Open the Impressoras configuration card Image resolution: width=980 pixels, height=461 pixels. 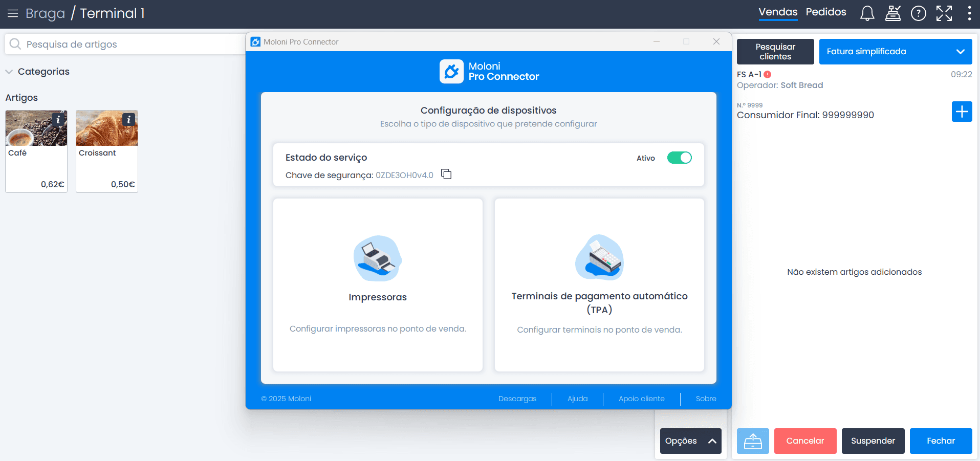pos(378,285)
